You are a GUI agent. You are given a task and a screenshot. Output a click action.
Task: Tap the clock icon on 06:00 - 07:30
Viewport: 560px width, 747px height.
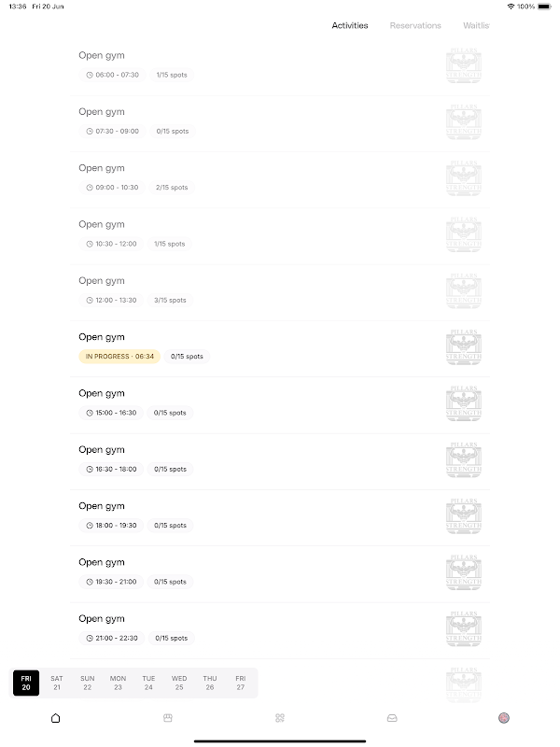tap(90, 75)
